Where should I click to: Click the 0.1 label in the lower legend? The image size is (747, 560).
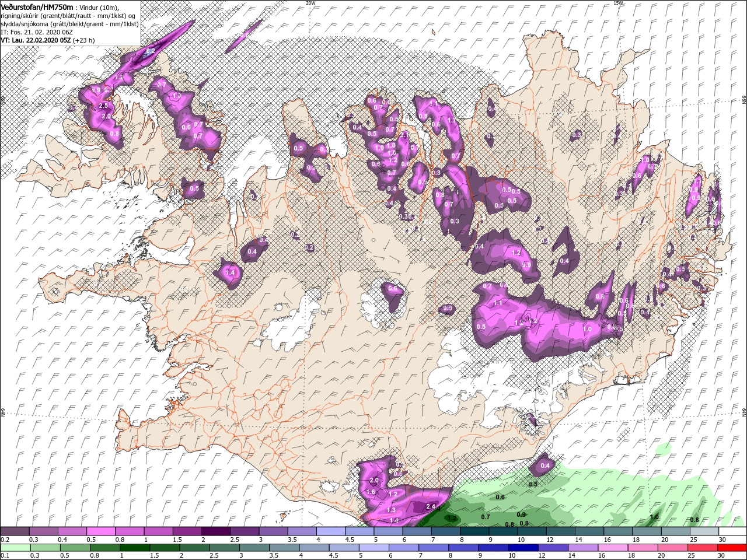click(6, 555)
